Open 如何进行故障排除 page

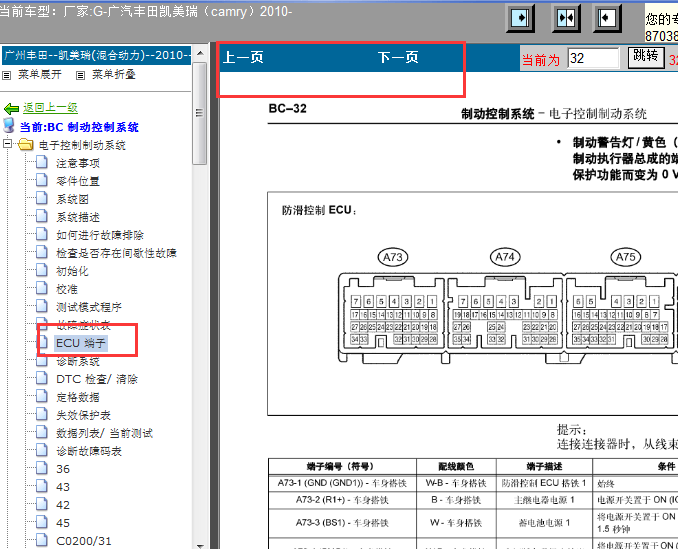point(100,235)
